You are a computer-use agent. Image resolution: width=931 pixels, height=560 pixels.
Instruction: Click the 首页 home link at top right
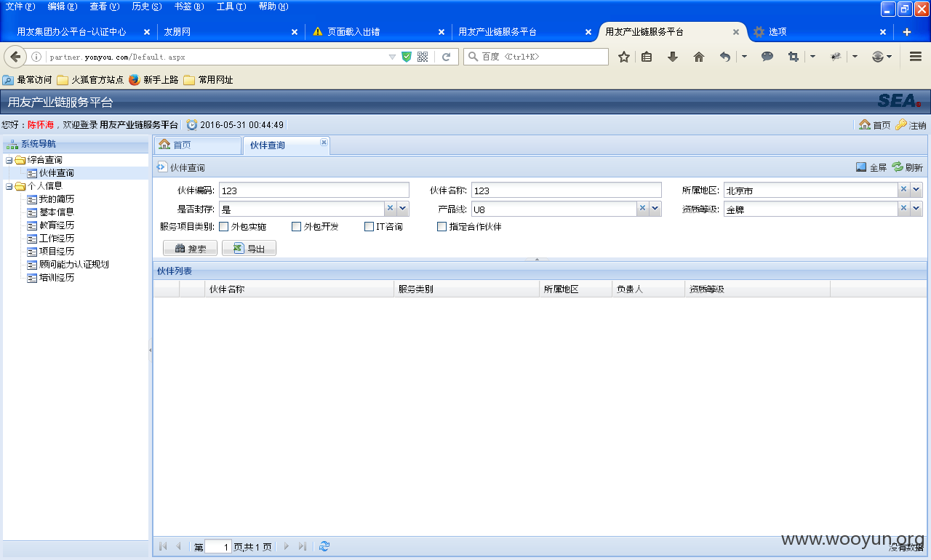point(874,125)
